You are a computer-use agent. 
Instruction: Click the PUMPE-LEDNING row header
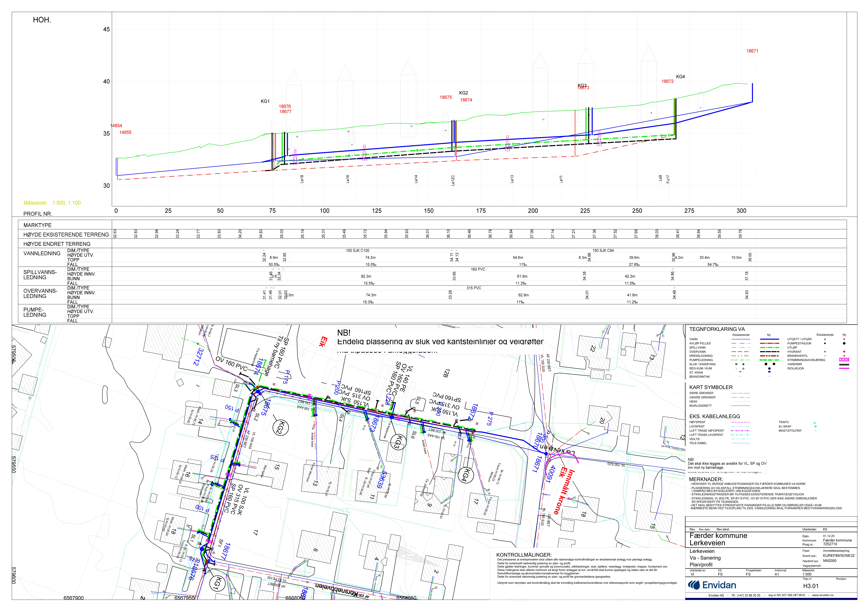coord(35,312)
